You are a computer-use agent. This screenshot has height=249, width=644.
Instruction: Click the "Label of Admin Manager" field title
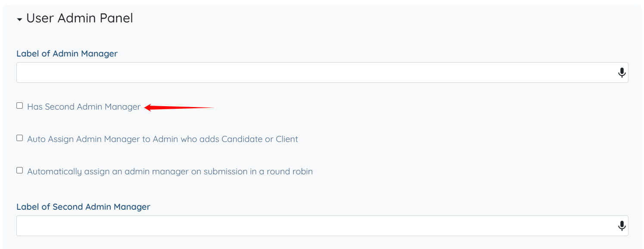(67, 54)
